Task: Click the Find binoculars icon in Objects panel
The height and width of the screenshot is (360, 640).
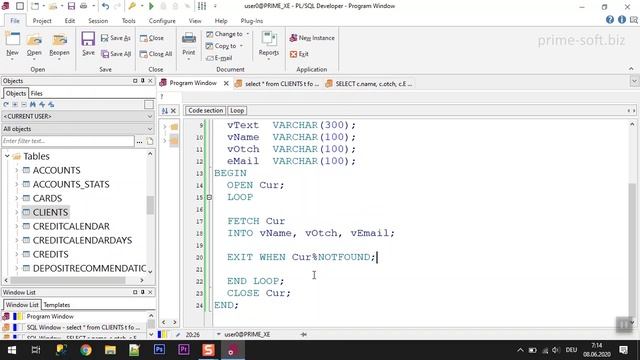Action: [33, 104]
